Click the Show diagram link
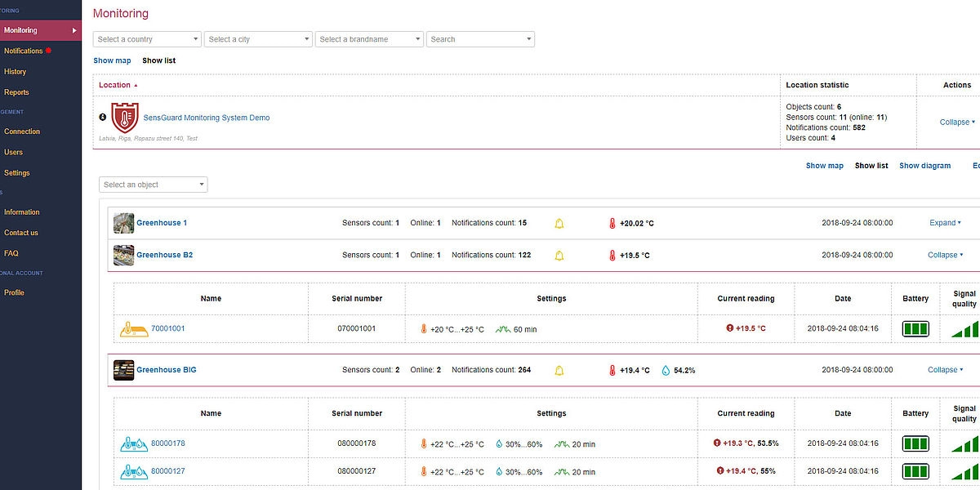Screen dimensions: 980x490 click(x=925, y=166)
